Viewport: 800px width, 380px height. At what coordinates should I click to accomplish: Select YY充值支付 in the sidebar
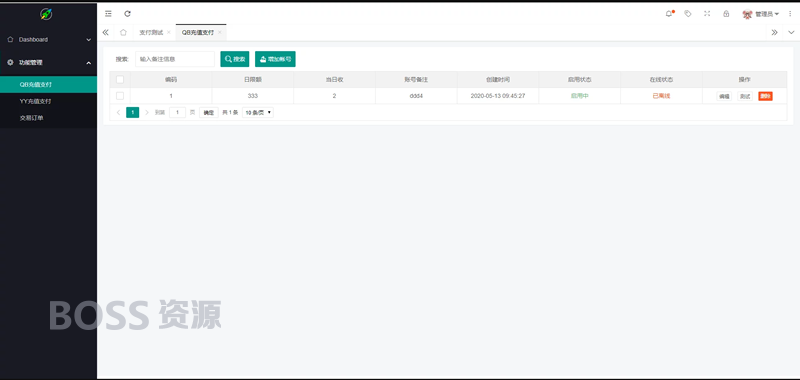coord(48,101)
